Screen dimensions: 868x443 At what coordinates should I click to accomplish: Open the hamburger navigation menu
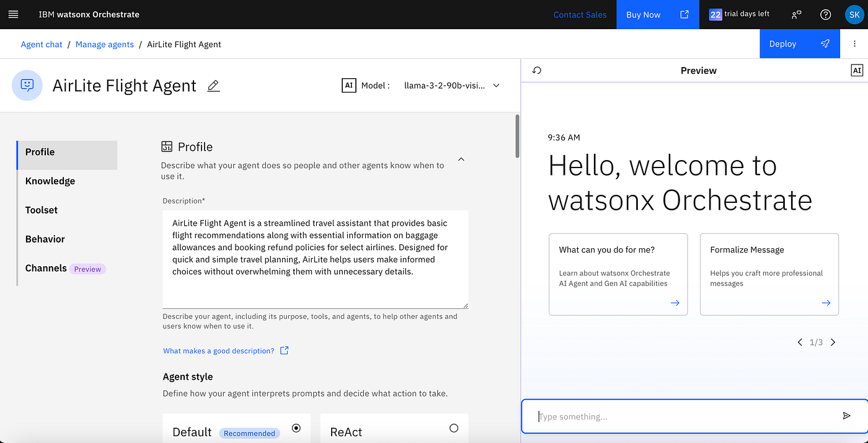click(x=14, y=14)
